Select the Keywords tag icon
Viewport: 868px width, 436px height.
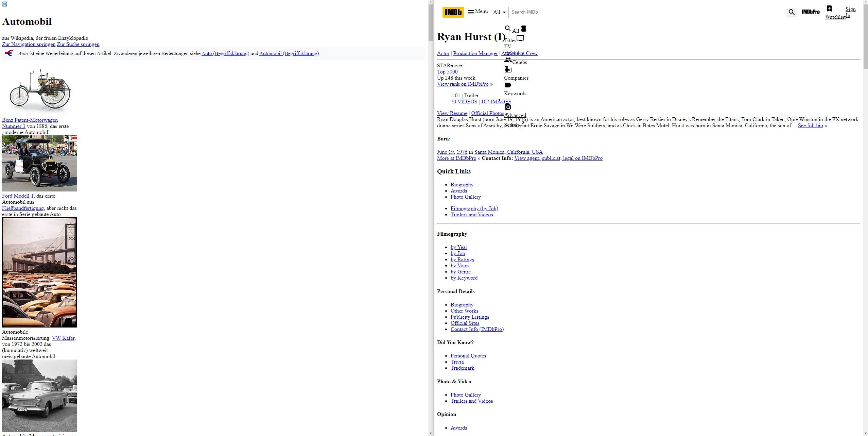coord(508,85)
